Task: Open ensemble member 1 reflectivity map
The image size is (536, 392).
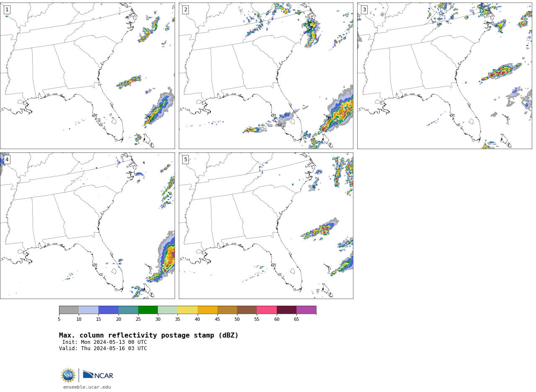Action: 87,76
